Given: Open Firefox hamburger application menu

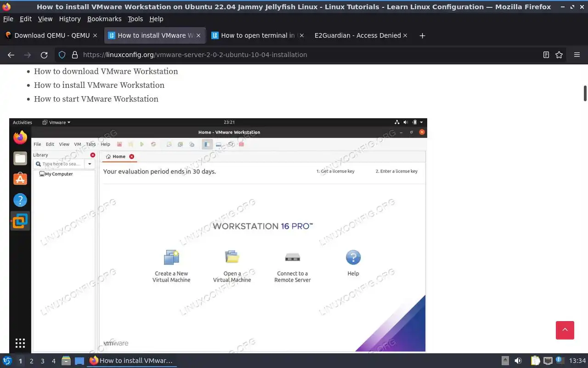Looking at the screenshot, I should 577,55.
